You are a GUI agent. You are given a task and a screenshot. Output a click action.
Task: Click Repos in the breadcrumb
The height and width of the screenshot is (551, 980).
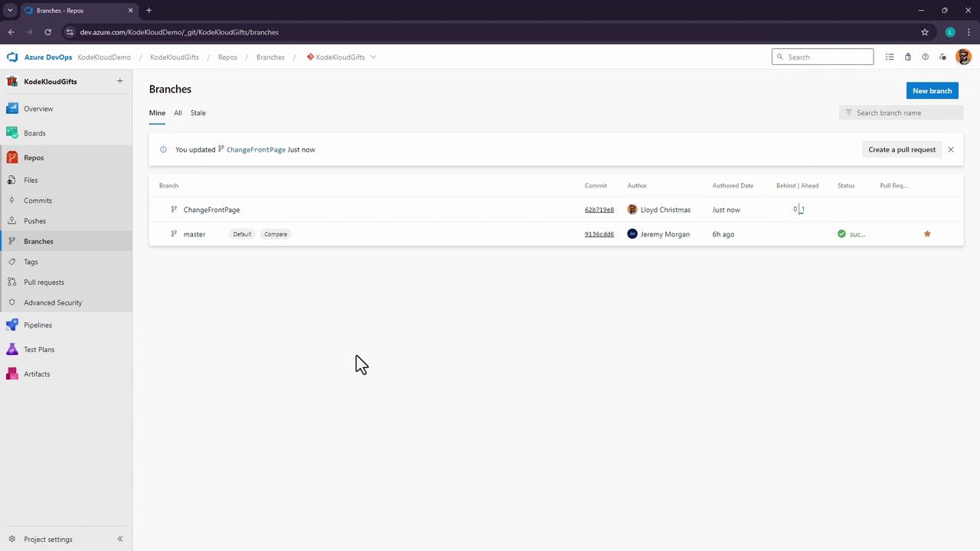point(227,57)
